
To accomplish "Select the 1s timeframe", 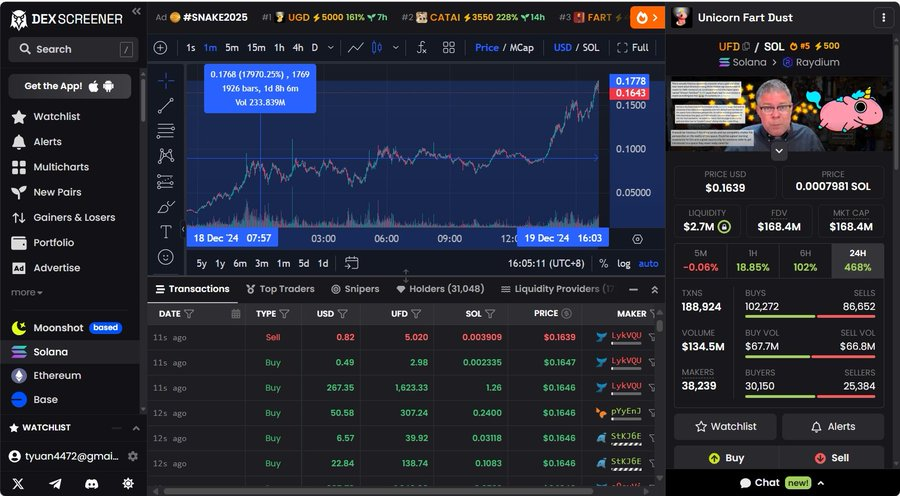I will tap(191, 48).
